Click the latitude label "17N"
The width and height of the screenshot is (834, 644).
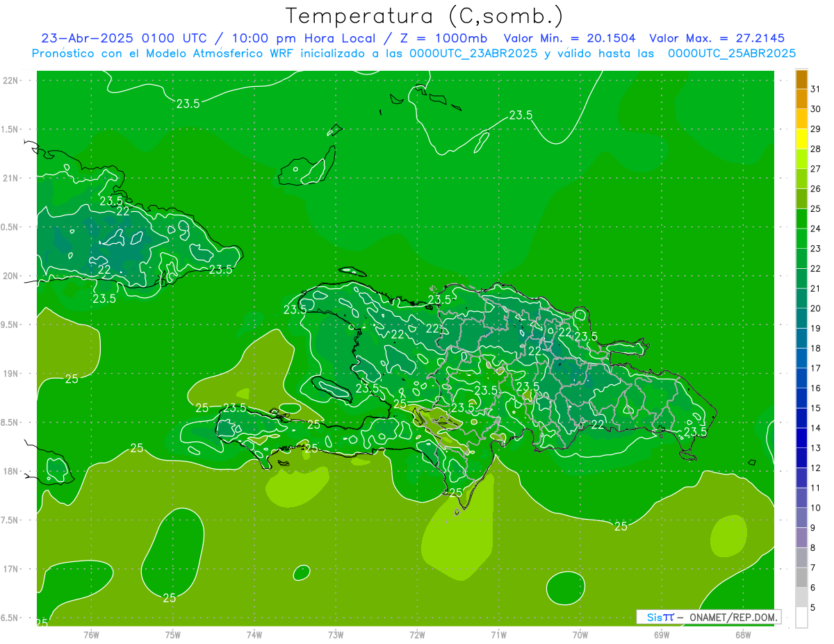tap(10, 569)
